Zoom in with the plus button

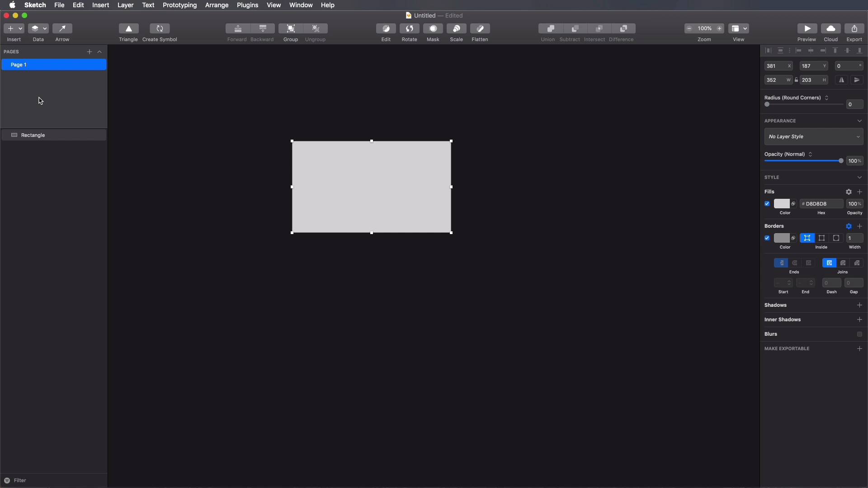click(719, 28)
